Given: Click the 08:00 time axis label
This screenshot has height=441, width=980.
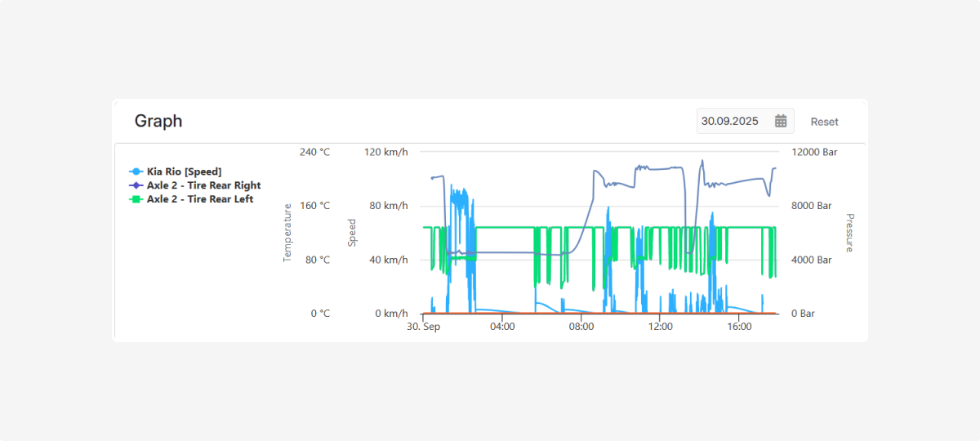Looking at the screenshot, I should [581, 327].
